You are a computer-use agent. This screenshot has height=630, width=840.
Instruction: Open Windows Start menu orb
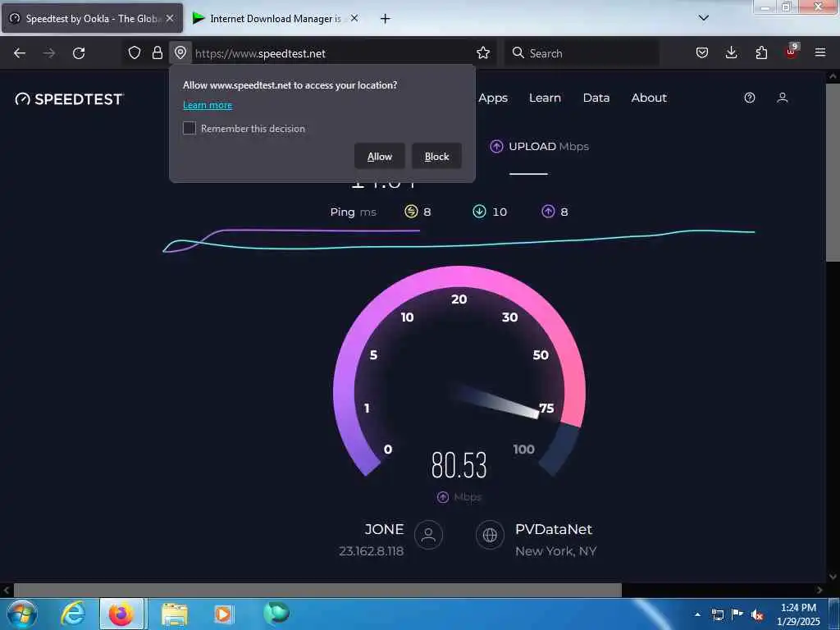[x=22, y=614]
